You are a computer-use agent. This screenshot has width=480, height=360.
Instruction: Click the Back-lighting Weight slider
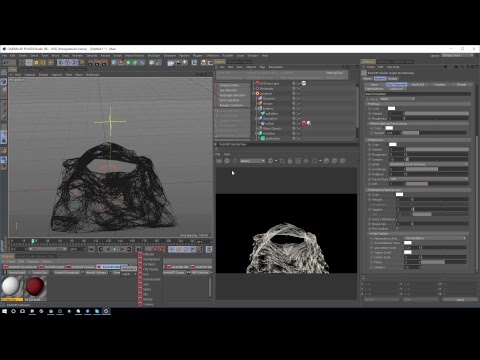click(x=435, y=133)
